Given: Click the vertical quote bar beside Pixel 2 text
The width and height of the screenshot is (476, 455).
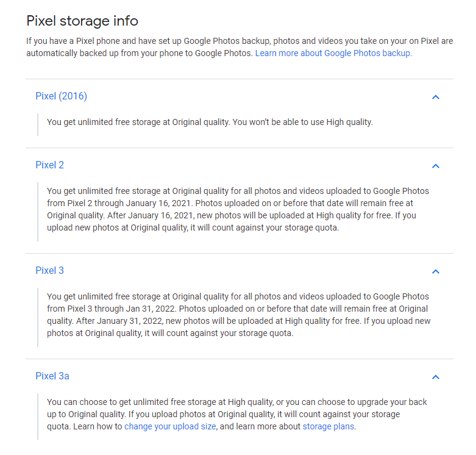Looking at the screenshot, I should coord(38,210).
